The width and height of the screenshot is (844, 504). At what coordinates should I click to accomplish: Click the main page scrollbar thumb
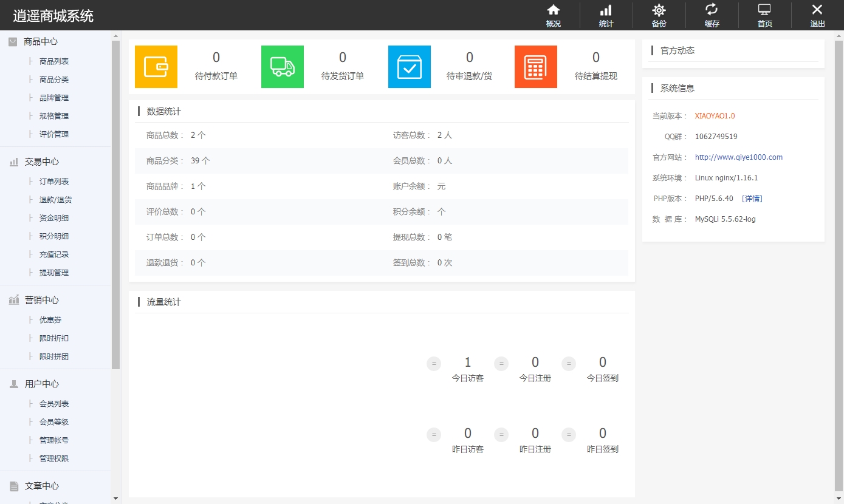[839, 266]
